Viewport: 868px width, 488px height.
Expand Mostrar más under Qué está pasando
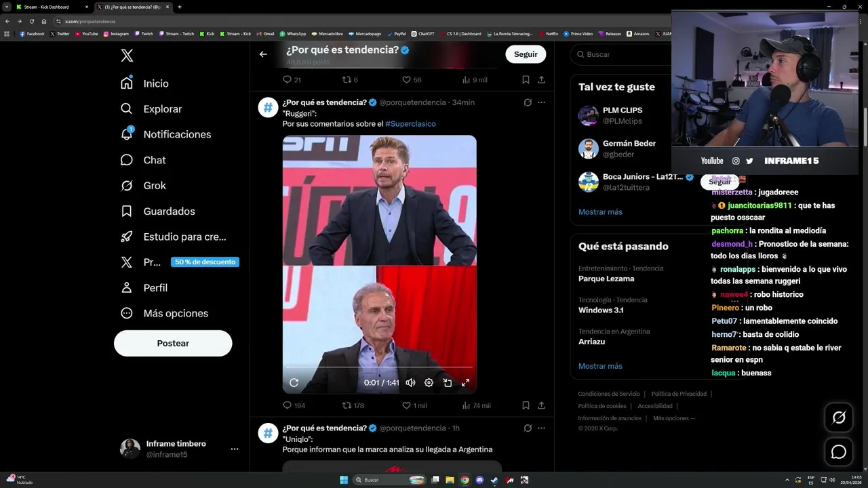tap(600, 366)
